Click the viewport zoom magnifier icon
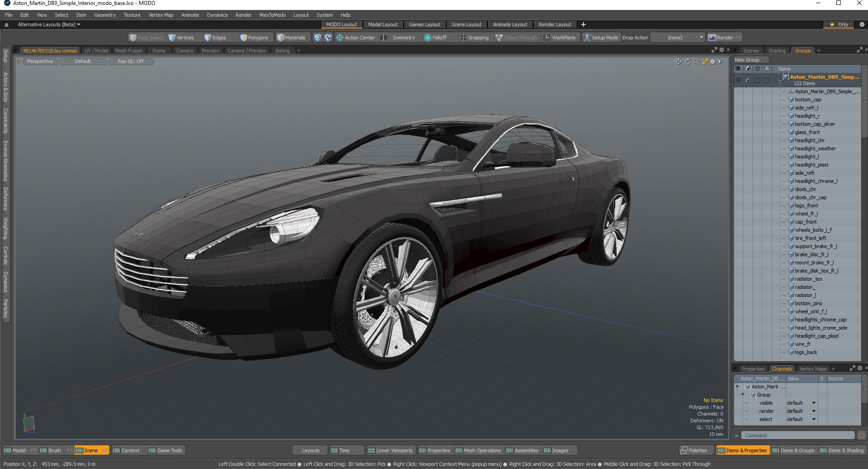 point(696,62)
